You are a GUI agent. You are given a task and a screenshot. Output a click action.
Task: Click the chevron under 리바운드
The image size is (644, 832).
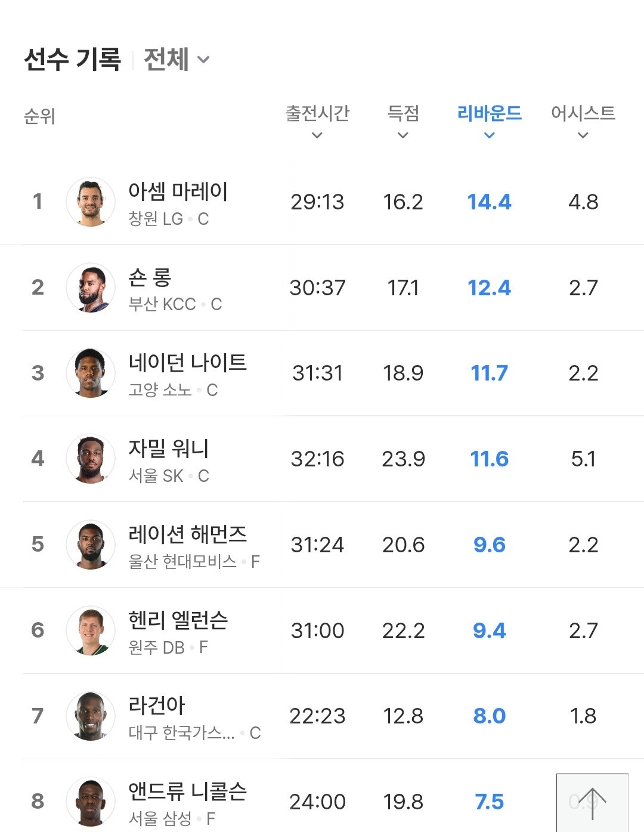click(x=489, y=135)
